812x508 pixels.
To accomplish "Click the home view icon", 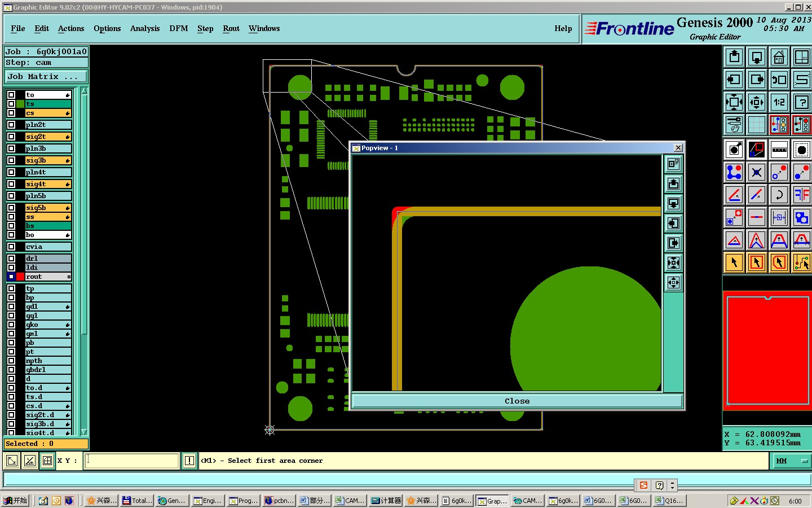I will pos(779,57).
